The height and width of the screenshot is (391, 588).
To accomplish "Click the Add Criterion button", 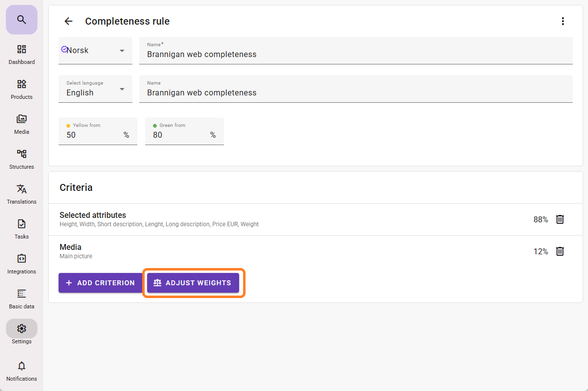I will (100, 283).
